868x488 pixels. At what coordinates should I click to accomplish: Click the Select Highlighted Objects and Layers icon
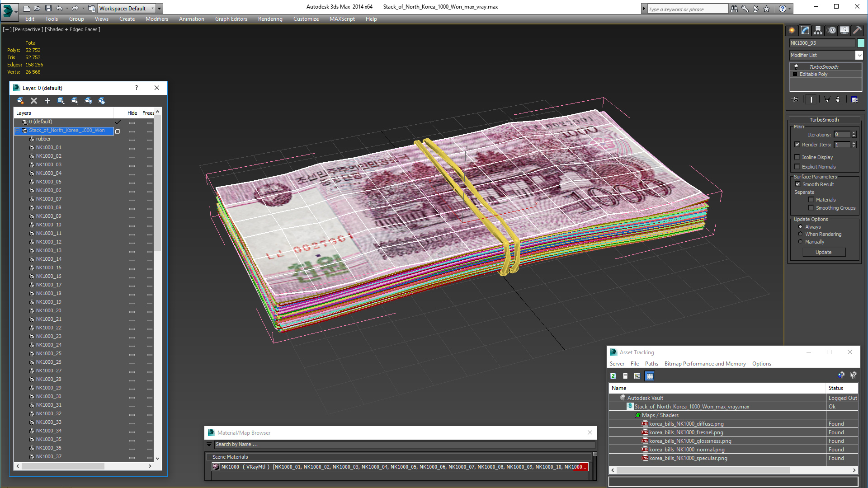(61, 101)
